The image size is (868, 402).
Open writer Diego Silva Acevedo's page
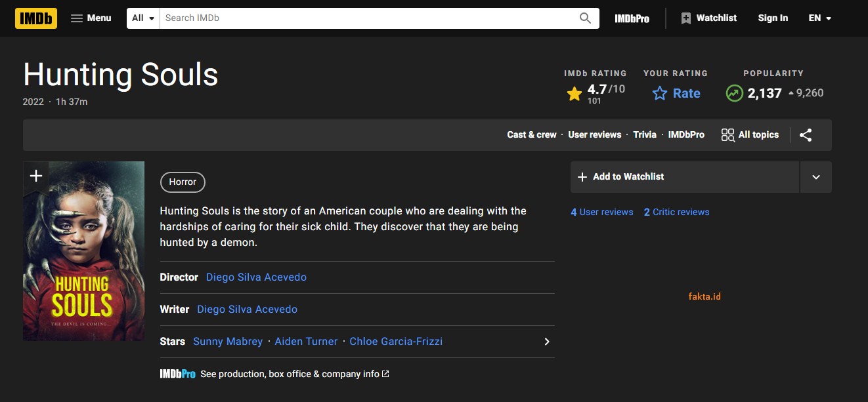tap(247, 309)
